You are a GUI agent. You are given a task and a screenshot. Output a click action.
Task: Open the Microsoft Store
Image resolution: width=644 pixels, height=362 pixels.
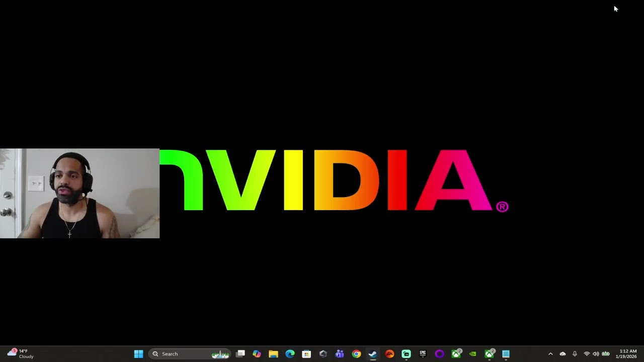point(306,354)
